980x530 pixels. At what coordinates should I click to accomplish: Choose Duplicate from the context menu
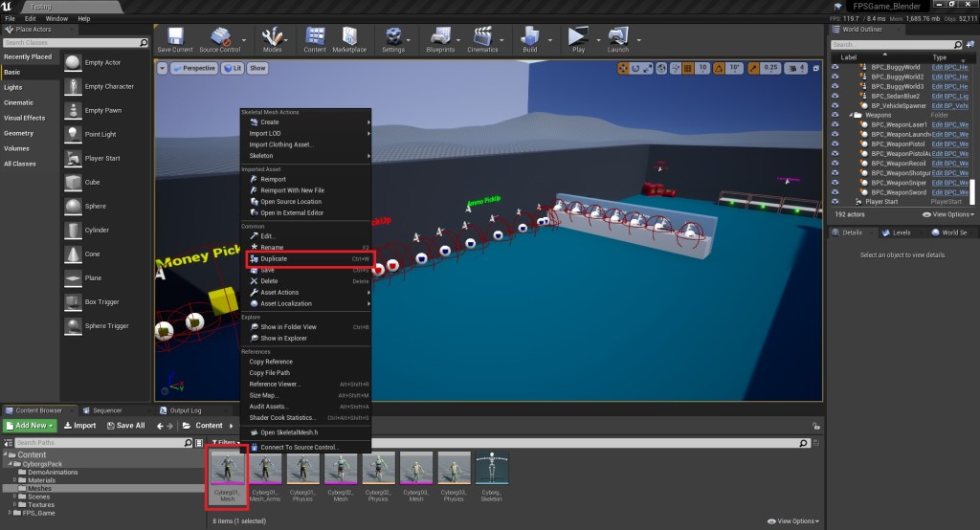tap(274, 258)
